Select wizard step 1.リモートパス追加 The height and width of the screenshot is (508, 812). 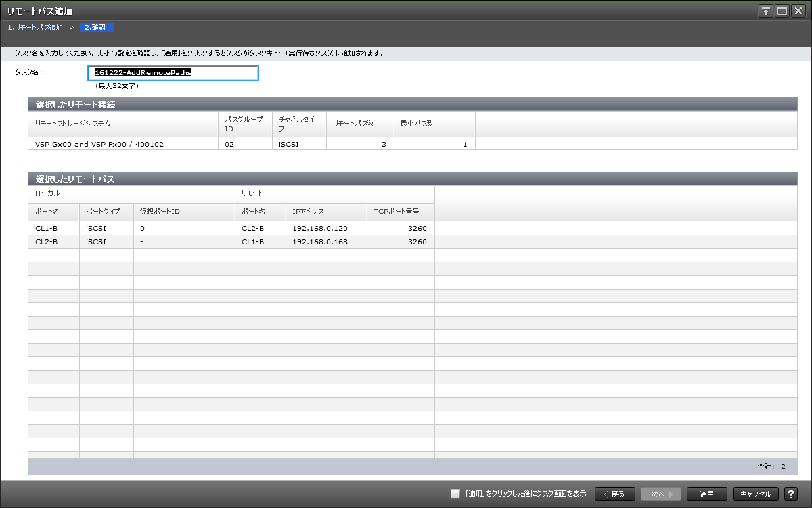tap(35, 28)
